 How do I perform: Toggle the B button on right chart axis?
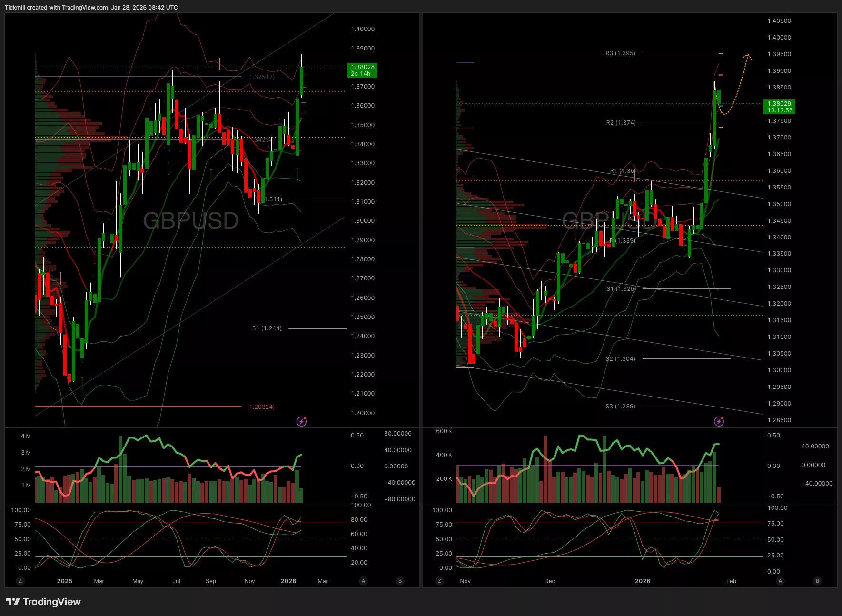(x=817, y=581)
